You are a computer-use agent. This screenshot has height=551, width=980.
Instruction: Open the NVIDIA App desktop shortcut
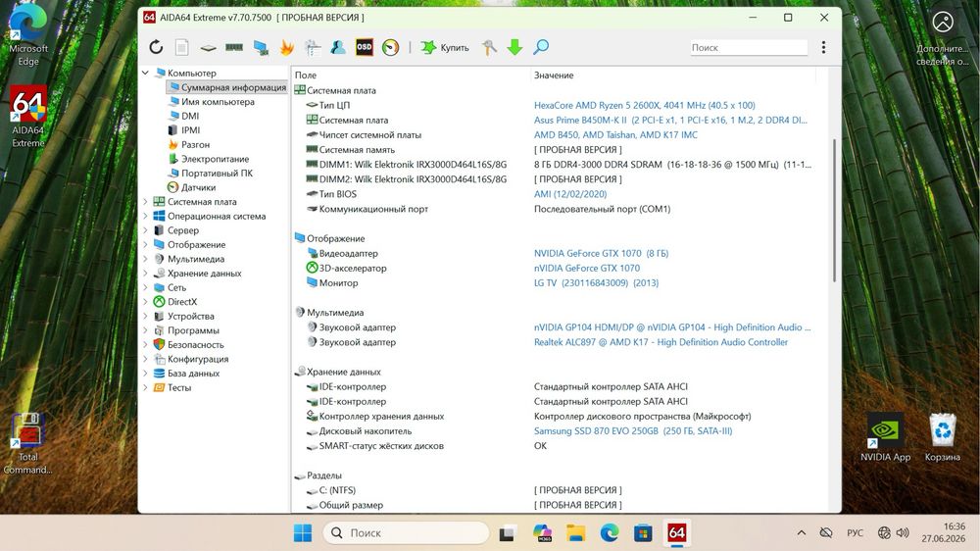point(885,438)
